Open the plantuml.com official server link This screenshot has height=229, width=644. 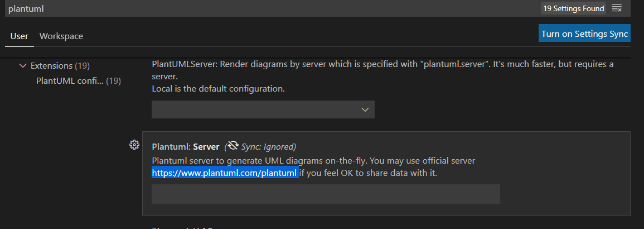[x=224, y=173]
